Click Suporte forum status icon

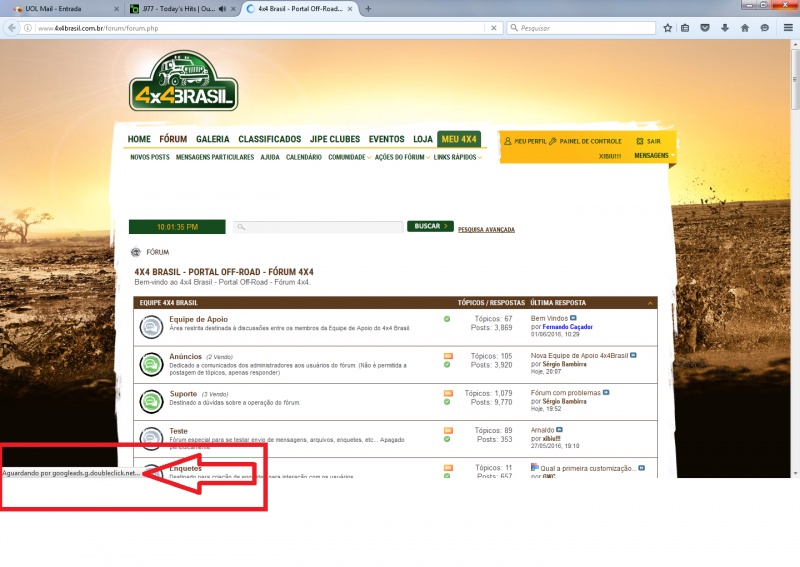(151, 402)
